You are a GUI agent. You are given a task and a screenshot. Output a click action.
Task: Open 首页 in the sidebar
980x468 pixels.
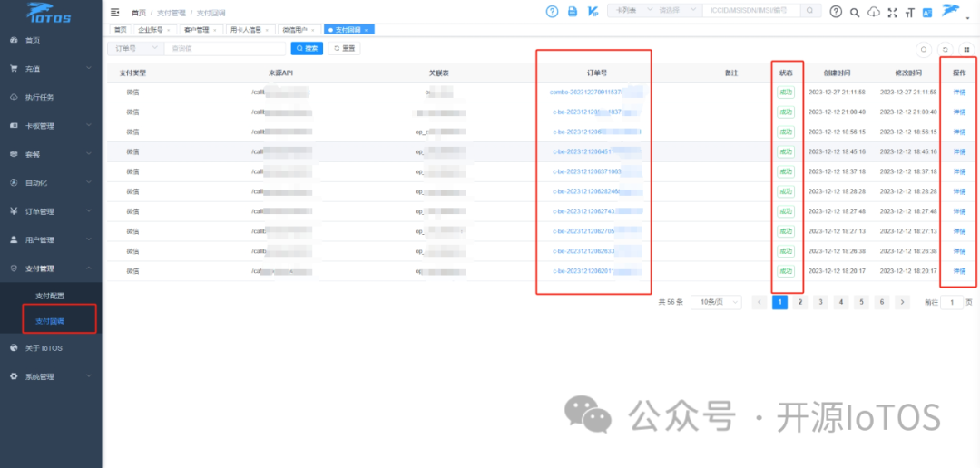point(51,40)
